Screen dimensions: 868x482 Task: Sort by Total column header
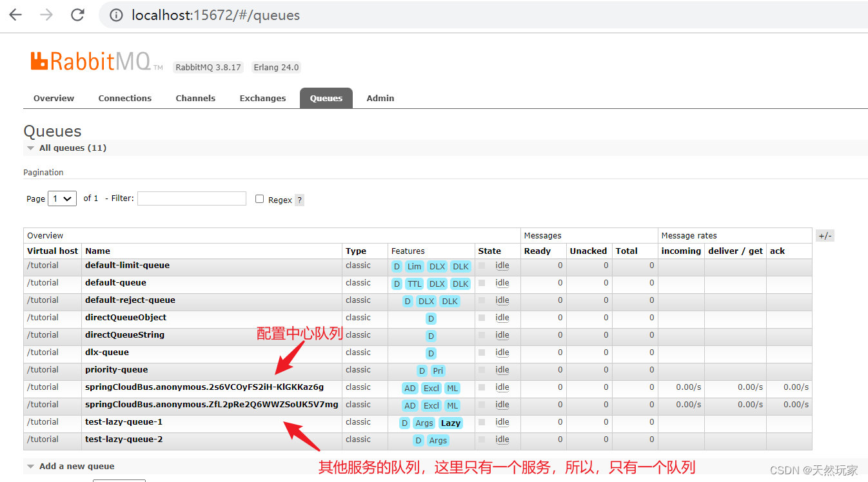click(x=626, y=251)
